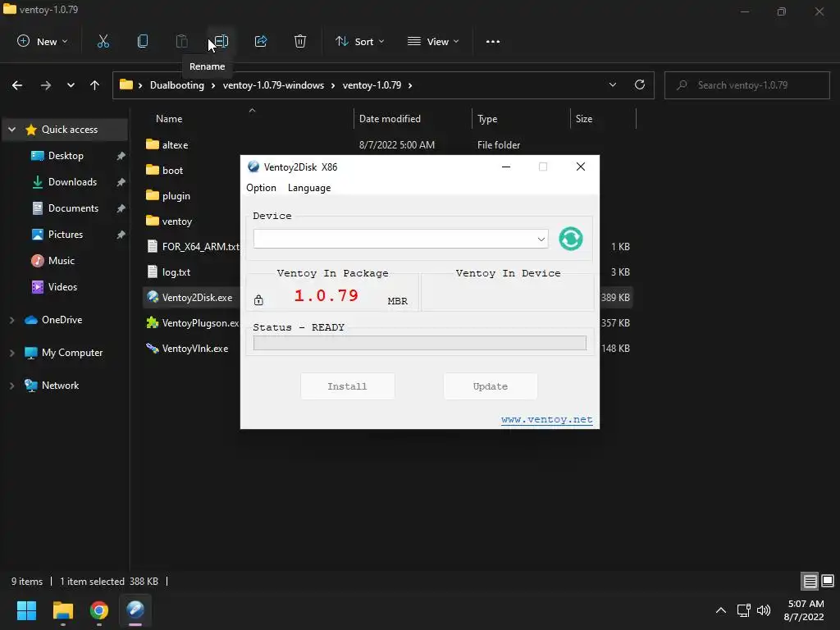The height and width of the screenshot is (630, 840).
Task: Click the Share icon in Explorer toolbar
Action: [x=261, y=41]
